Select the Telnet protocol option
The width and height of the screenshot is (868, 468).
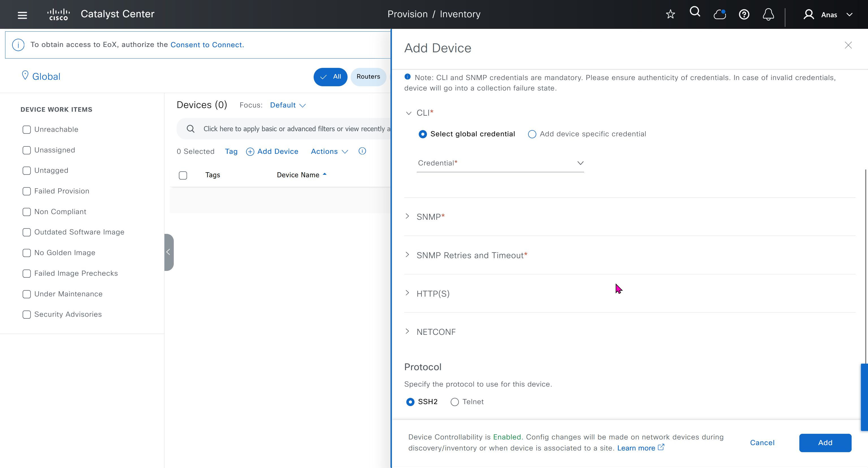coord(455,402)
